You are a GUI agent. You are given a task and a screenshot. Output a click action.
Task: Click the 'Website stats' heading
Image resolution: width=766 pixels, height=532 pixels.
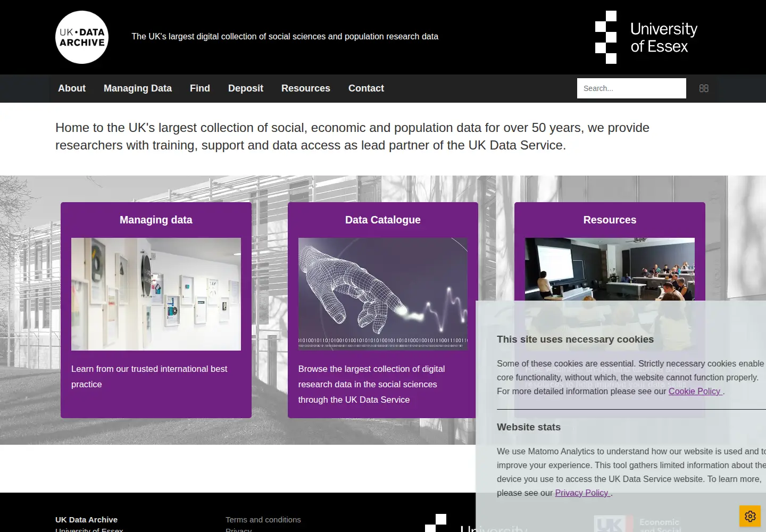click(x=529, y=427)
